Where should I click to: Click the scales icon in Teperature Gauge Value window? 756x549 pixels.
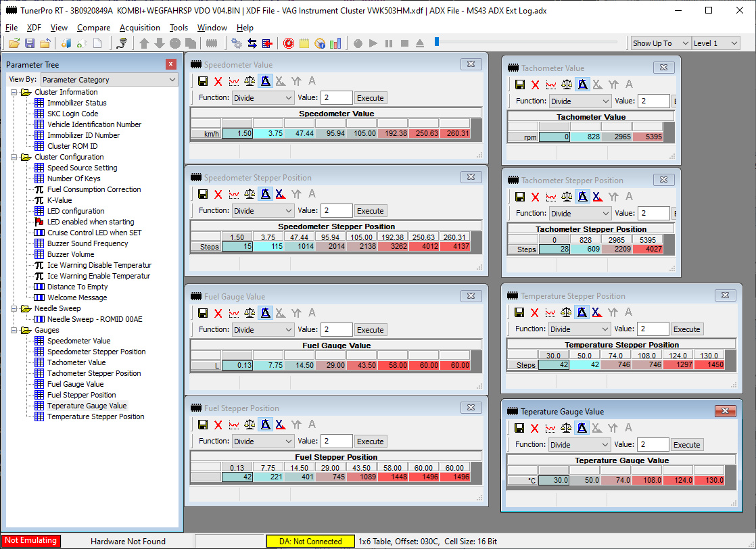(566, 428)
